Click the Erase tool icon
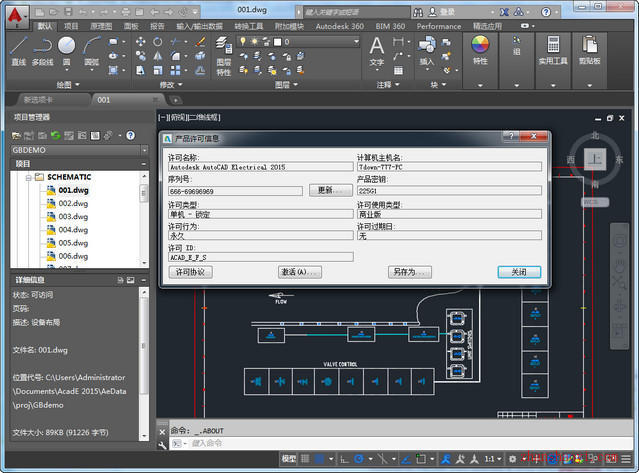The image size is (639, 473). [200, 42]
